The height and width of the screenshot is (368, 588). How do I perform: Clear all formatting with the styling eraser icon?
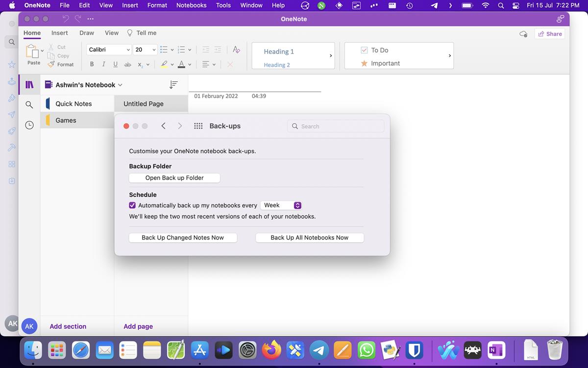[236, 50]
